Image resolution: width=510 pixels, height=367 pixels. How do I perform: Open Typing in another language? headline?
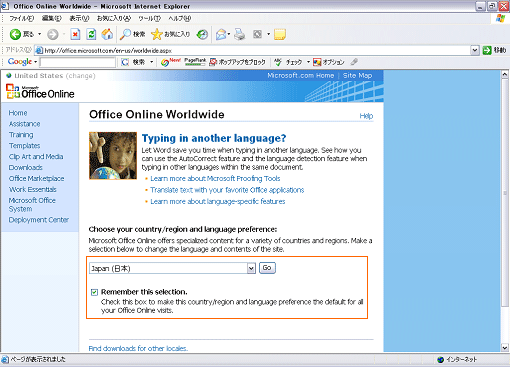[x=214, y=138]
